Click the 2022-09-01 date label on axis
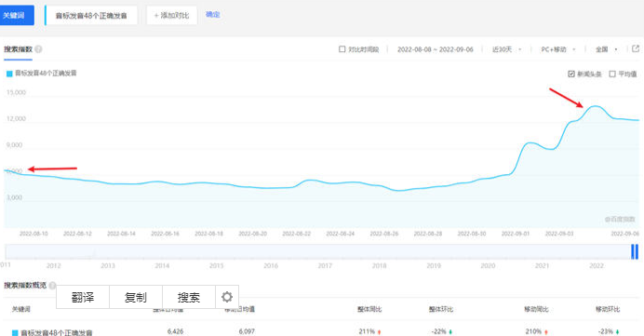 [x=515, y=234]
